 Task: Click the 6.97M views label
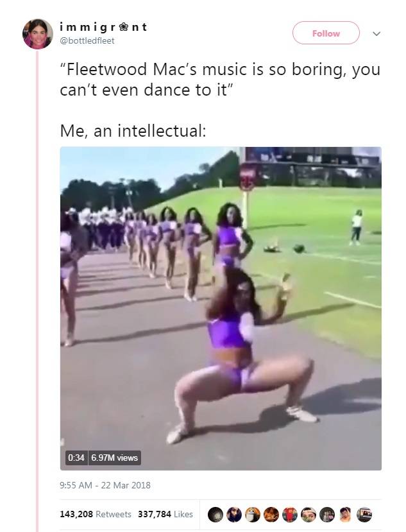(x=114, y=458)
